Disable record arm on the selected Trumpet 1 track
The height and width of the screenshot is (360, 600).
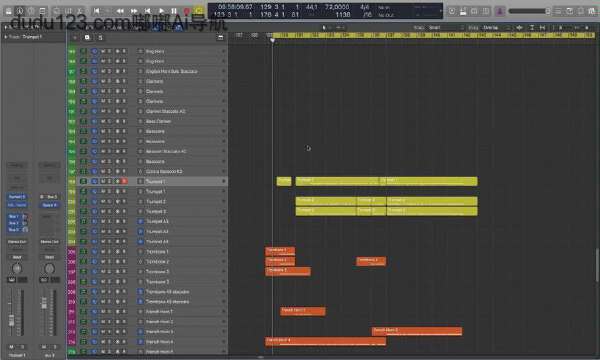(x=124, y=181)
